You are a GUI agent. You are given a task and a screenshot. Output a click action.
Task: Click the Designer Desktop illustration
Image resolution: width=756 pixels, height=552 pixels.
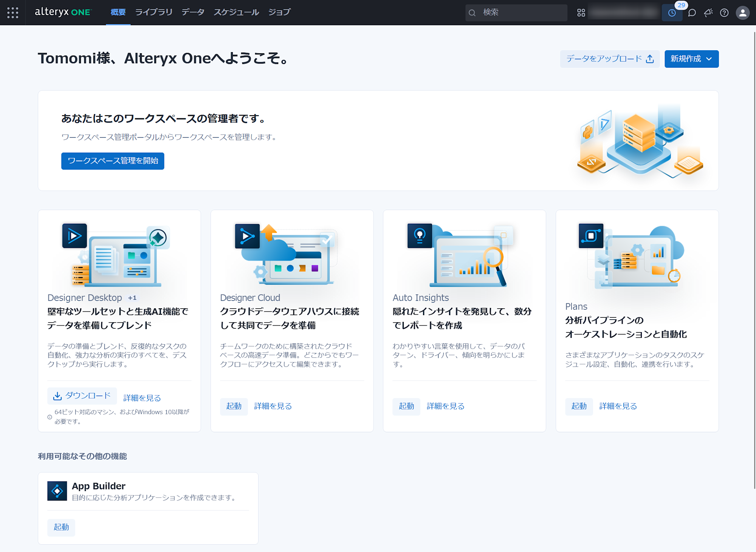tap(119, 255)
